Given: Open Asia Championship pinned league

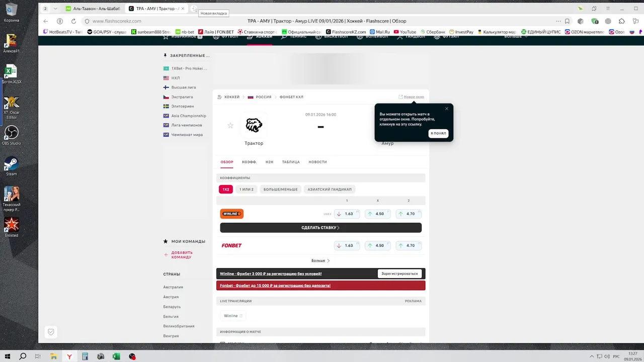Looking at the screenshot, I should point(189,116).
